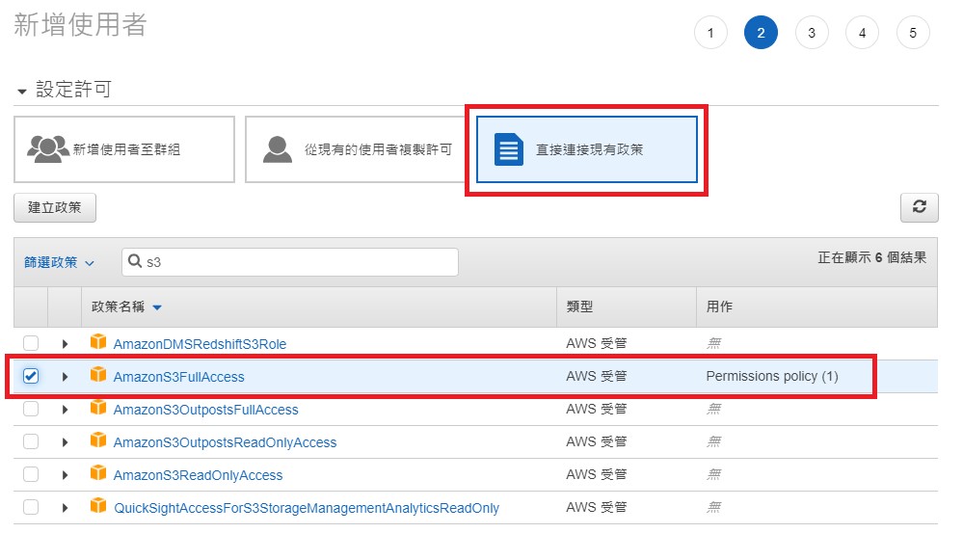This screenshot has height=560, width=963.
Task: Click the AWS 受管 type cell for AmazonS3OutpostsReadOnlyAccess
Action: (597, 441)
